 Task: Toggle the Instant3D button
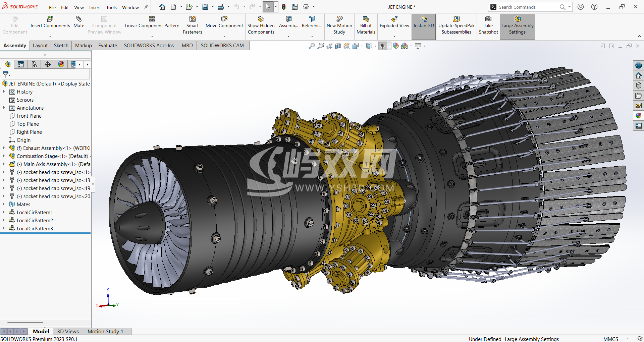(x=424, y=25)
